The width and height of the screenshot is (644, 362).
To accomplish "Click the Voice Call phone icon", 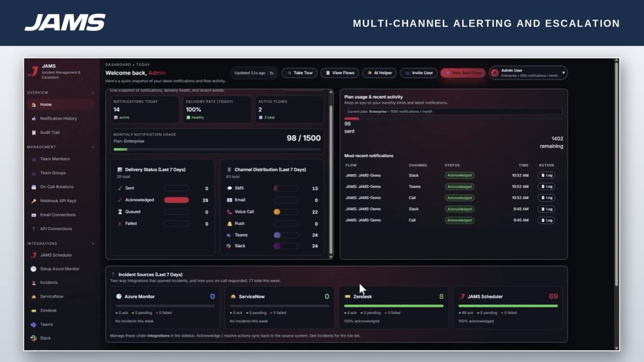I will tap(230, 212).
